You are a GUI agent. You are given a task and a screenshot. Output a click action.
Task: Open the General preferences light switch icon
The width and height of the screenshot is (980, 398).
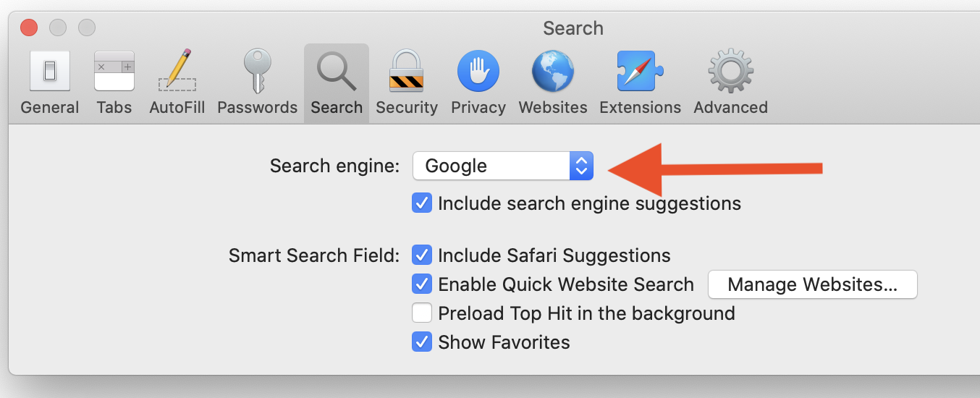coord(49,71)
